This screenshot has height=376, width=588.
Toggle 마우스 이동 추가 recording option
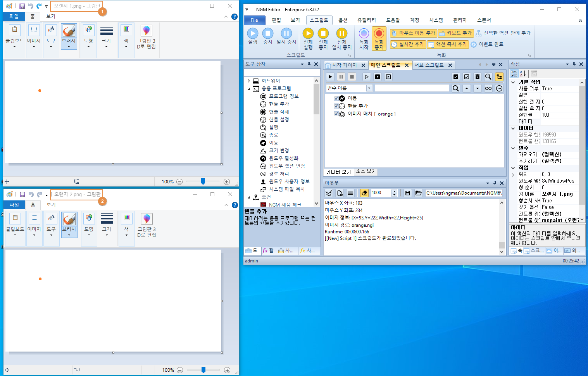pyautogui.click(x=413, y=33)
